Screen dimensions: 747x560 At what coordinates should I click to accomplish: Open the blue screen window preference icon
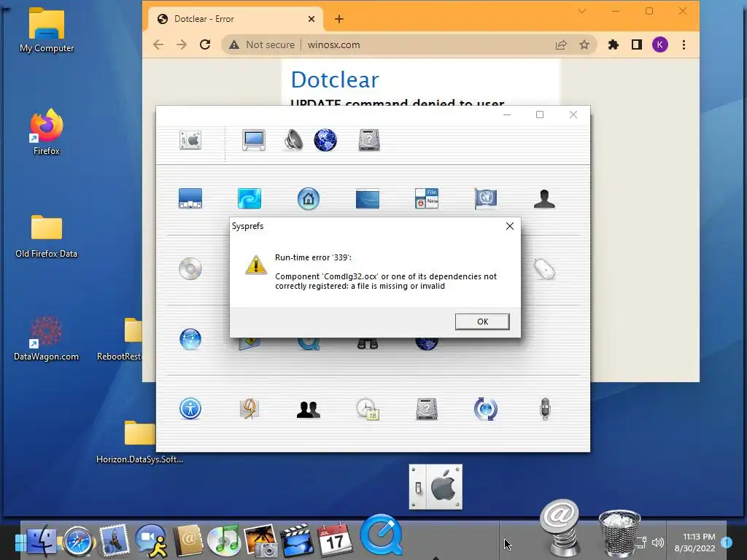pos(368,198)
